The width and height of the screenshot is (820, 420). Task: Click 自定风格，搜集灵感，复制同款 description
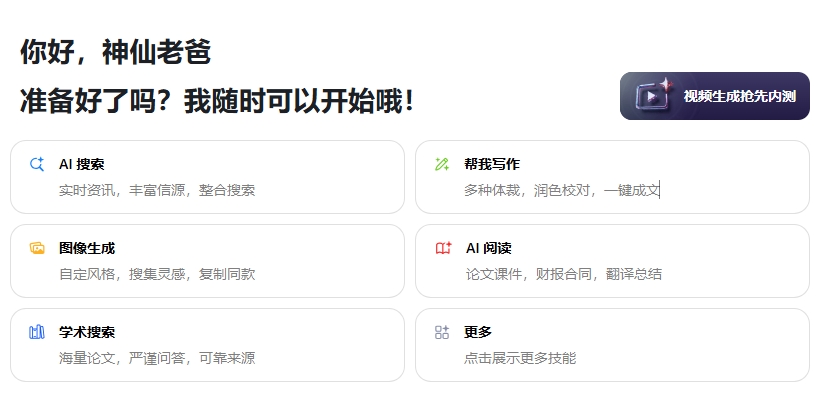[x=157, y=274]
